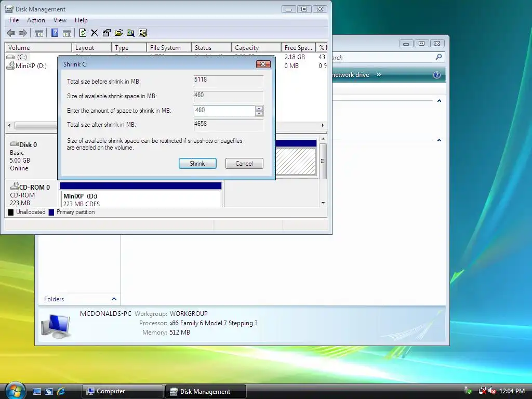
Task: Click the disk pane scroll up arrow
Action: (x=323, y=139)
